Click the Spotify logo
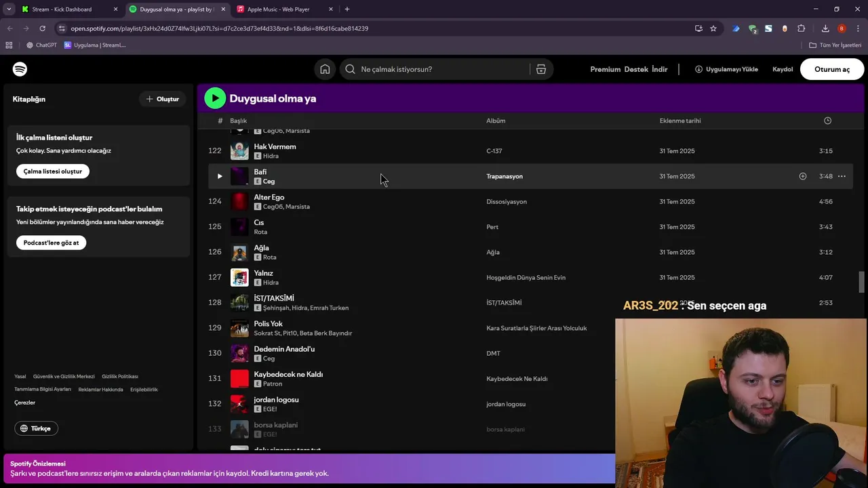The width and height of the screenshot is (868, 488). (20, 69)
